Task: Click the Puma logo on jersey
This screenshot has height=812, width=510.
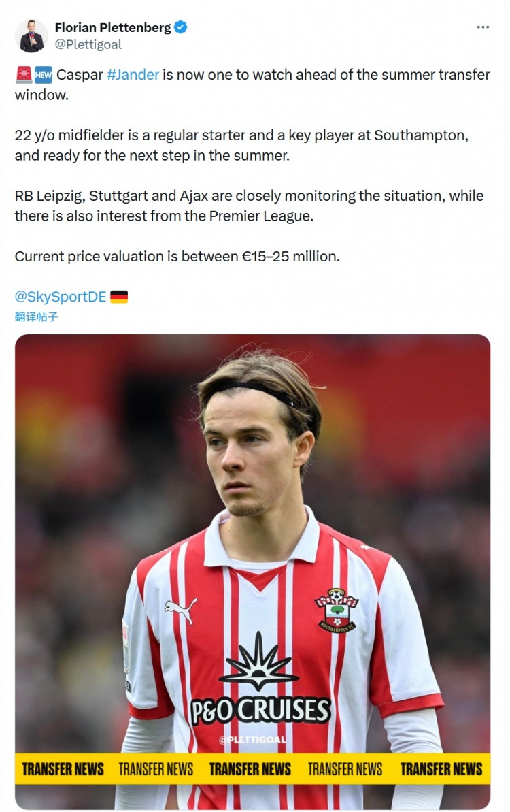Action: (x=180, y=610)
